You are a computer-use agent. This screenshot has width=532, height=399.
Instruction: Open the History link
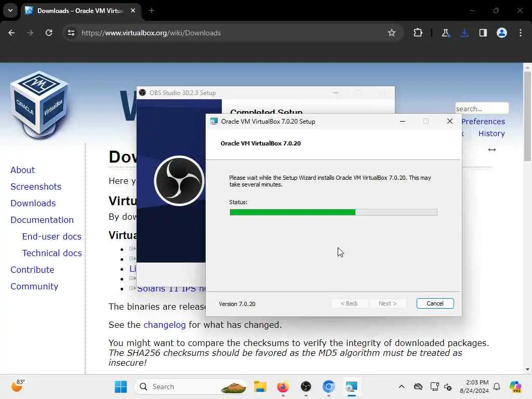point(491,134)
